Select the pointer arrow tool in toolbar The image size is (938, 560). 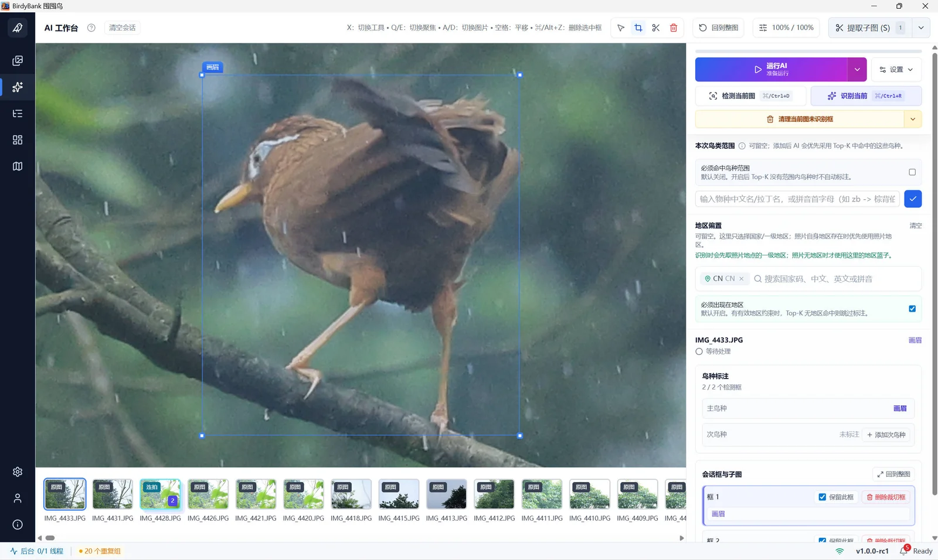coord(621,28)
